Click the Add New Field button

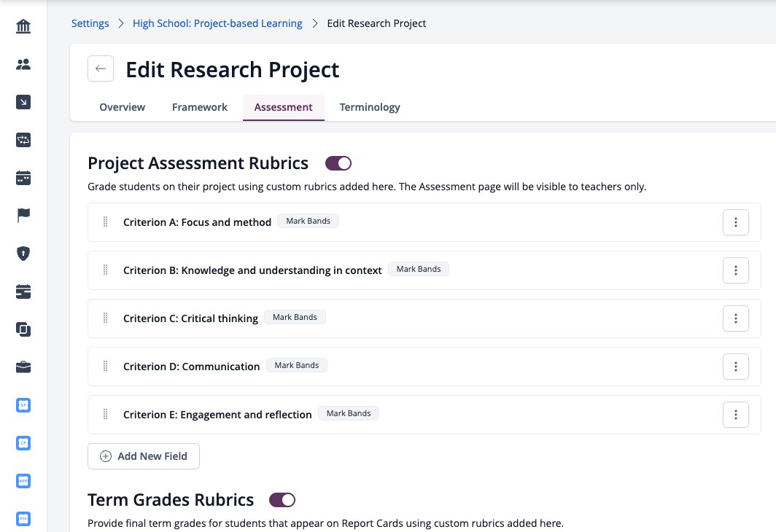tap(144, 456)
